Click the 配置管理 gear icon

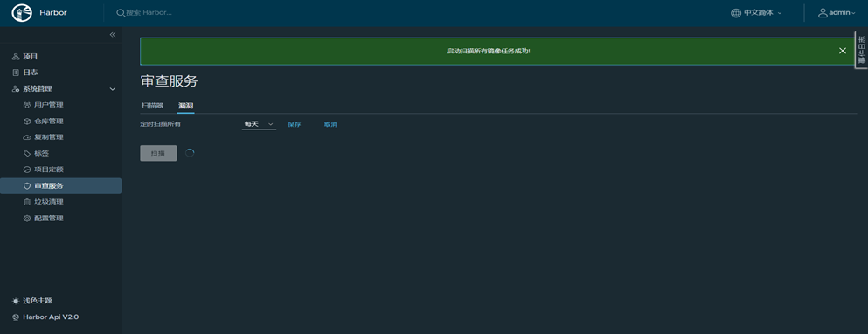[26, 219]
